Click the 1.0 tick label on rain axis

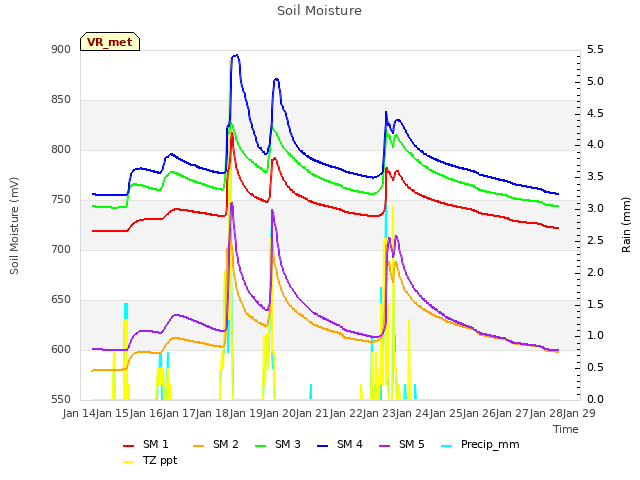pyautogui.click(x=596, y=336)
